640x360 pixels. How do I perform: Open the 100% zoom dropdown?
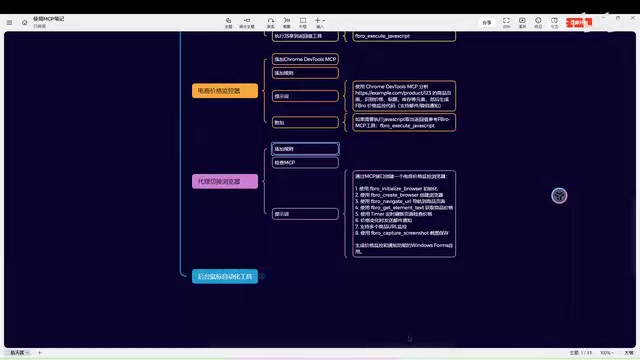click(607, 353)
